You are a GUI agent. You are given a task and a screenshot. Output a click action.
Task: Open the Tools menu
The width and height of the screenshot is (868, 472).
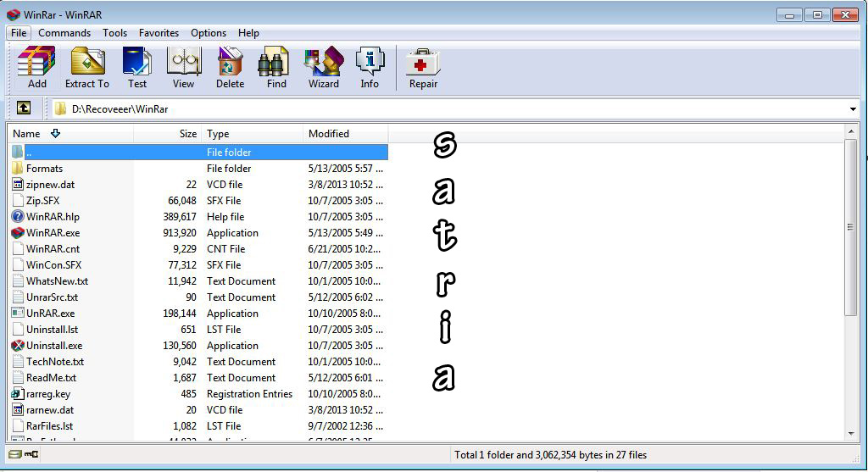[114, 33]
